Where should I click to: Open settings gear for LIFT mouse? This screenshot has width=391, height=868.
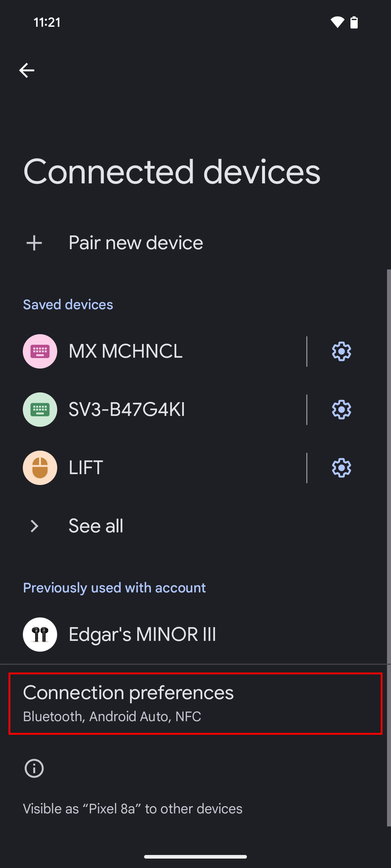[x=341, y=468]
